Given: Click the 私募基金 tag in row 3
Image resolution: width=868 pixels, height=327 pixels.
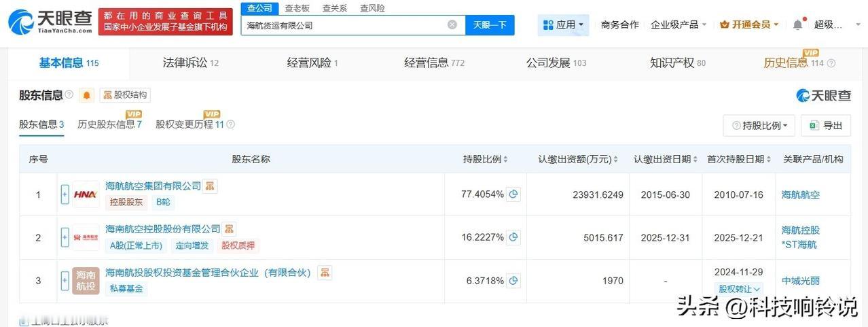Looking at the screenshot, I should pos(126,289).
